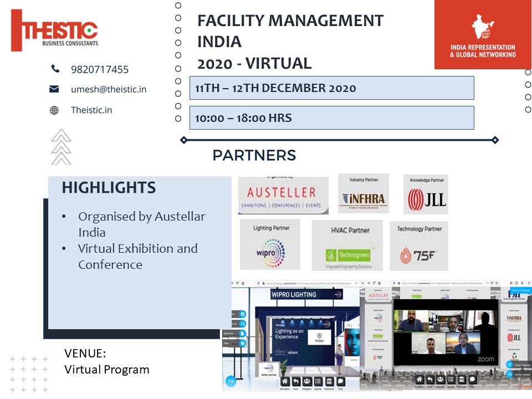
Task: Click Reception home icon in Wipro booth view
Action: point(284,382)
